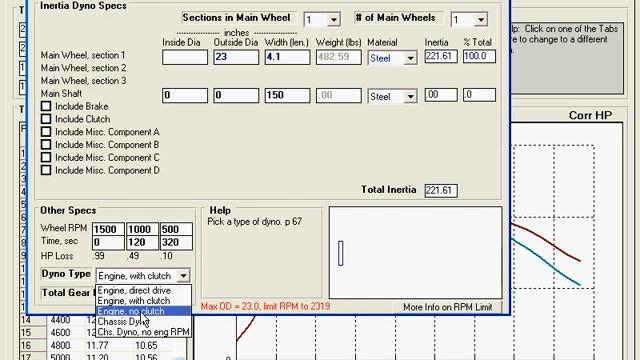This screenshot has height=360, width=640.
Task: Click Main Shaft Inertia field showing .00
Action: click(441, 95)
